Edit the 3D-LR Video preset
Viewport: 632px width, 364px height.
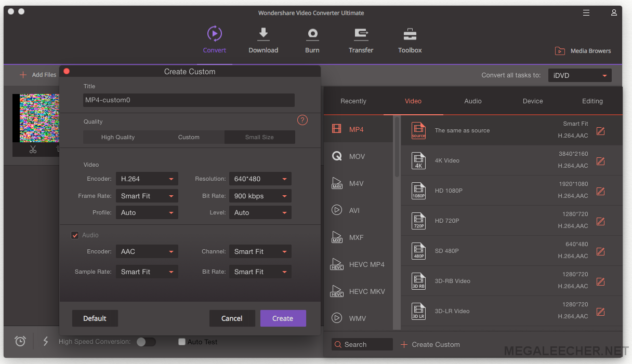click(600, 312)
